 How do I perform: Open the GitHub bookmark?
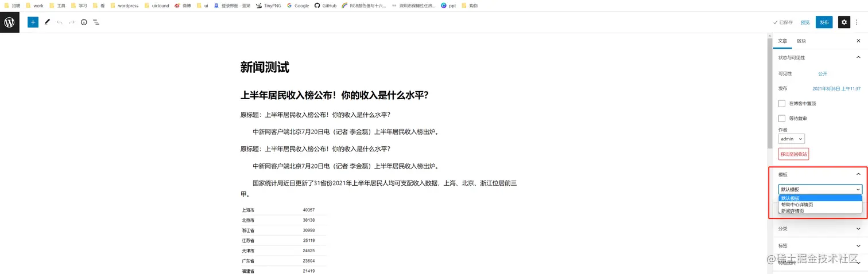[x=325, y=5]
